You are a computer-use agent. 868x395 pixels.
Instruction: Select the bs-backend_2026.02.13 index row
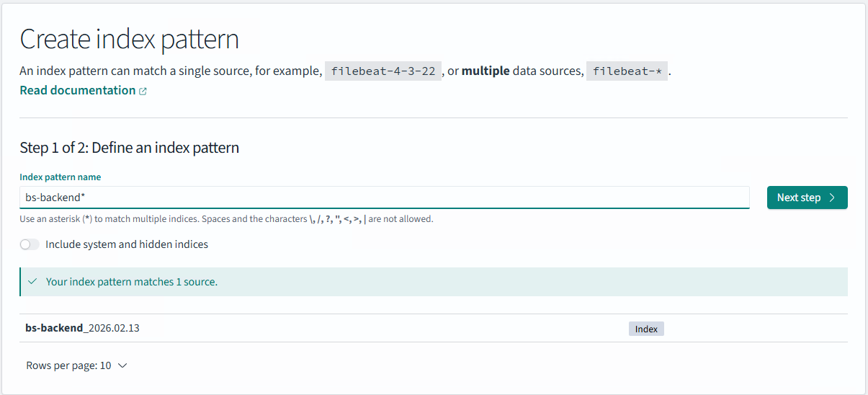pos(83,328)
